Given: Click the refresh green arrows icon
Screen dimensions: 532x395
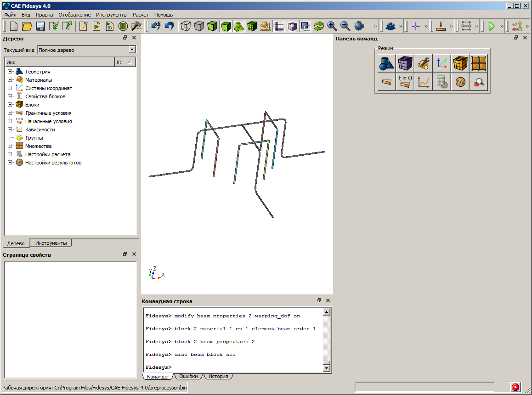Looking at the screenshot, I should click(318, 26).
